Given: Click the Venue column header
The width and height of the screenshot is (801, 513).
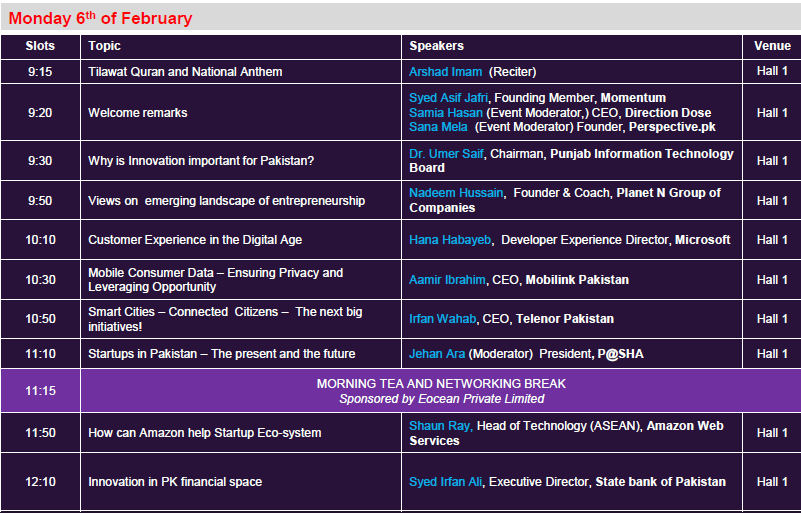Looking at the screenshot, I should (x=771, y=46).
